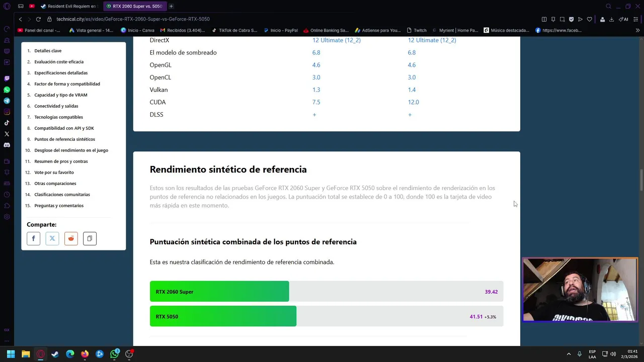Open 'Online Banking' bookmark
This screenshot has width=644, height=362.
coord(326,30)
